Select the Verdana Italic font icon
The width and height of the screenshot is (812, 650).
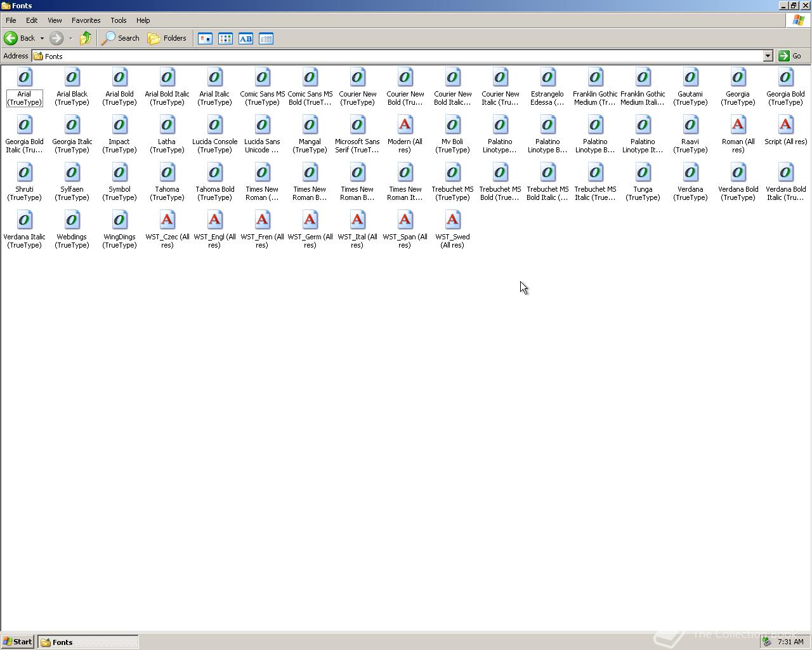point(24,220)
